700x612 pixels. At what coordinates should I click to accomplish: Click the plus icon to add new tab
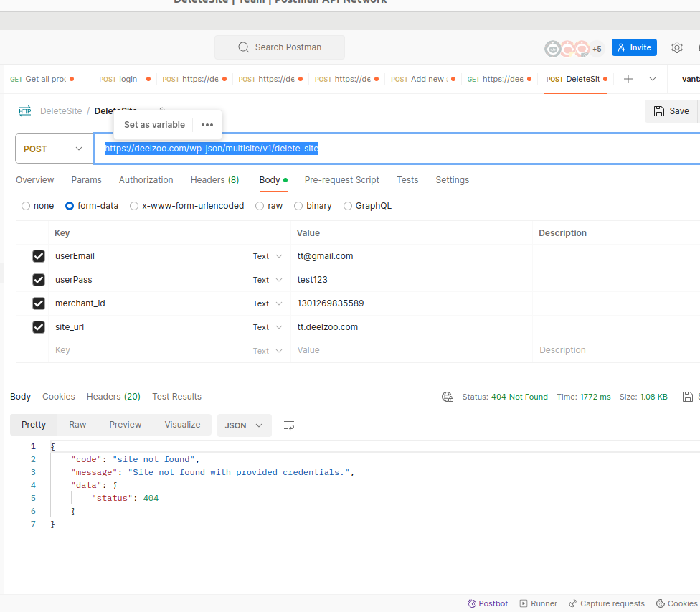[628, 79]
